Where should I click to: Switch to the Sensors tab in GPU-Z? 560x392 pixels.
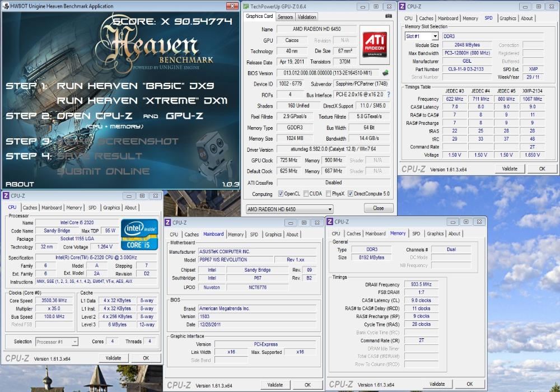pos(285,17)
